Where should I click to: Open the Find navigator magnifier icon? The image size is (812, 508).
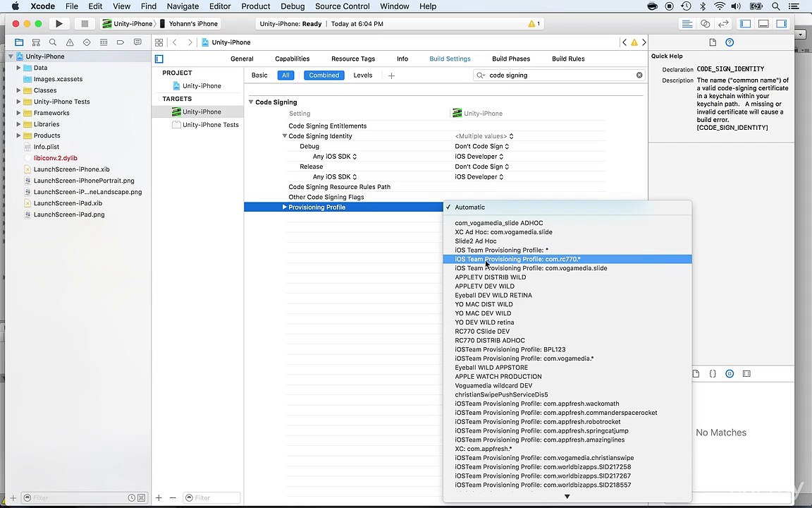[53, 42]
